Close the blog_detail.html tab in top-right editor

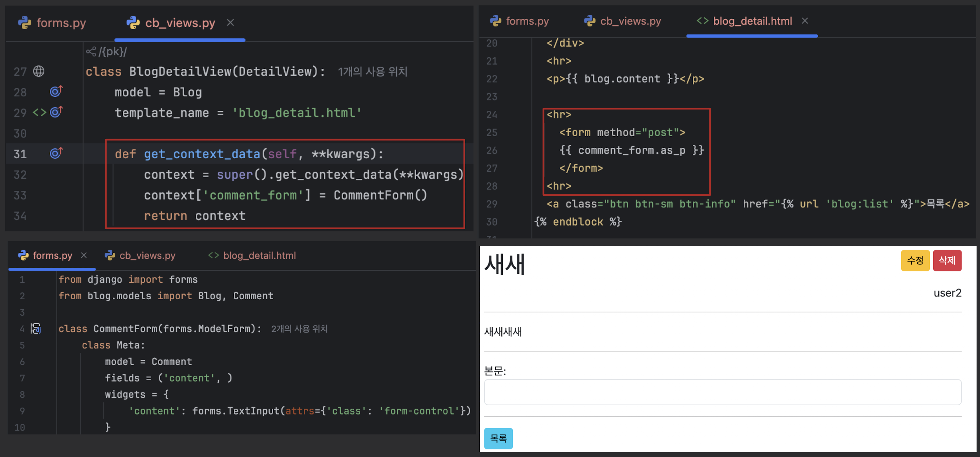804,21
